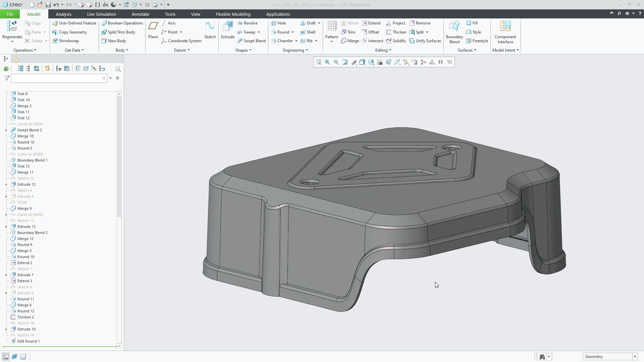Select the Sketch tool in Datum
This screenshot has height=362, width=644.
210,30
